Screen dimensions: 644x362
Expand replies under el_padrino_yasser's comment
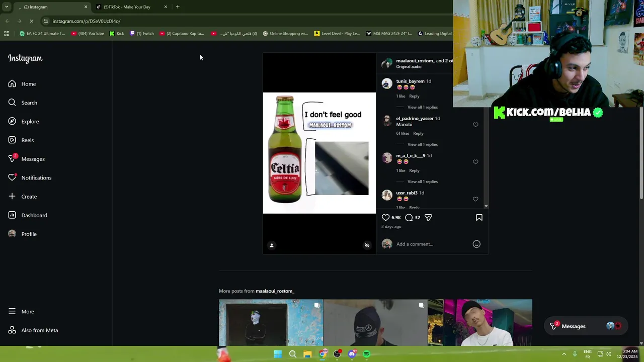point(423,144)
